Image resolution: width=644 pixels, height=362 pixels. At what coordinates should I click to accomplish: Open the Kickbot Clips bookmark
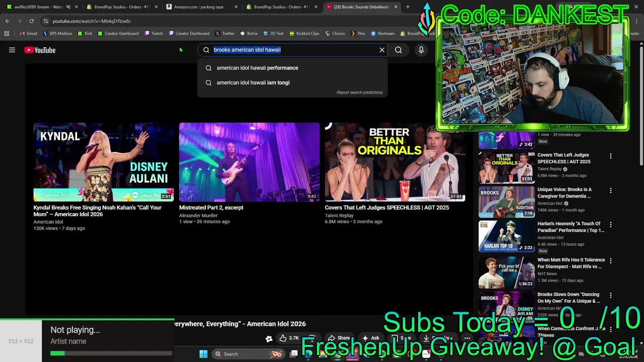[x=304, y=34]
